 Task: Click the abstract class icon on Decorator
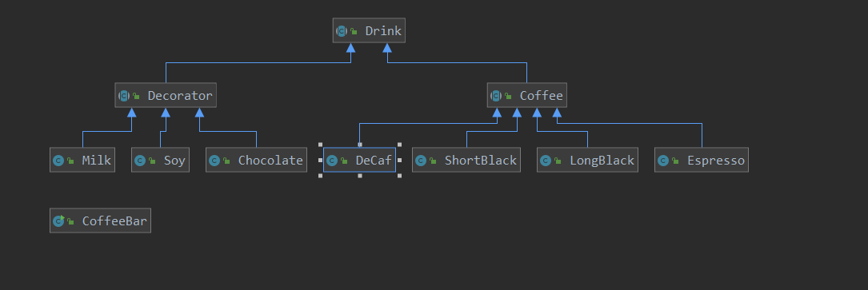tap(124, 96)
